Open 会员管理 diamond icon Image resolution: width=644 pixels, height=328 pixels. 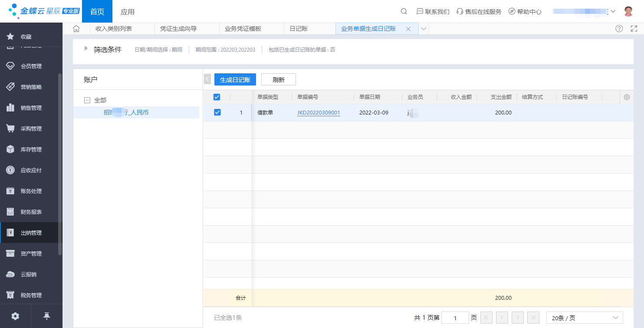point(10,66)
